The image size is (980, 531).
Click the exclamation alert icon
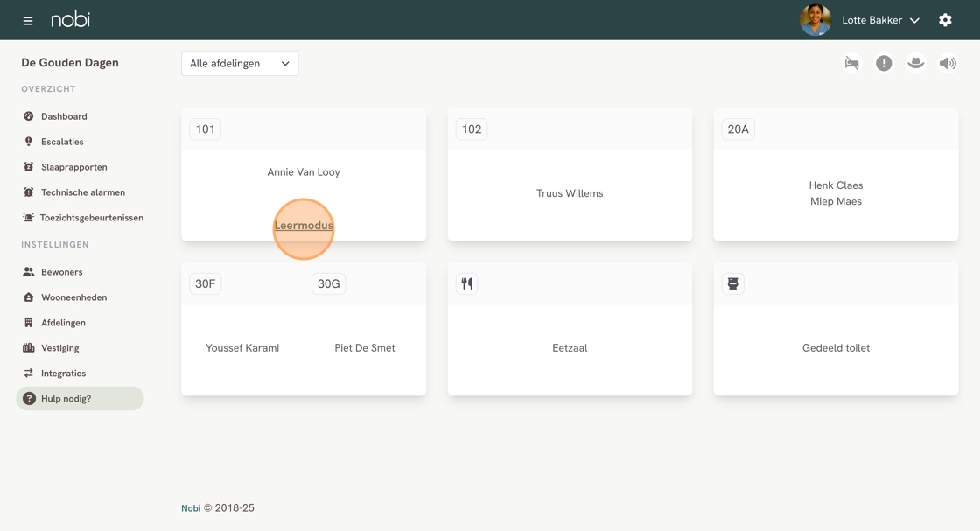click(884, 63)
